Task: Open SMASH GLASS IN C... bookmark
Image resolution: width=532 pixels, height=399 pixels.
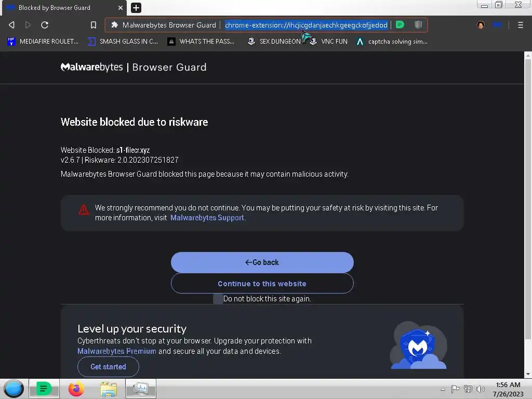Action: click(123, 42)
